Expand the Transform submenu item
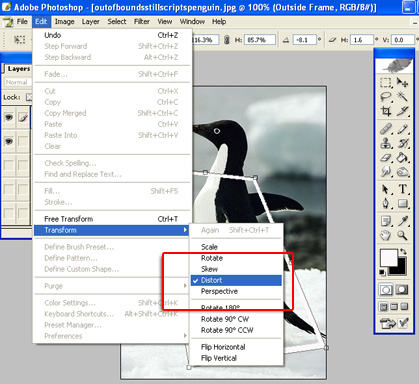 (x=112, y=230)
